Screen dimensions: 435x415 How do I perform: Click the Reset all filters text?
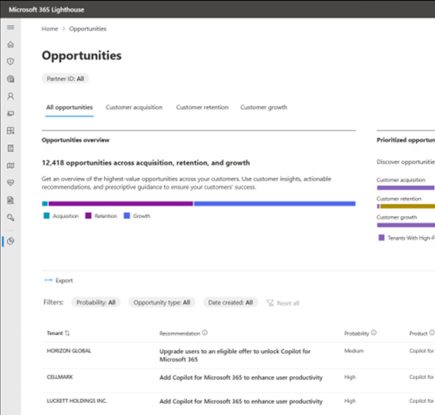(288, 303)
